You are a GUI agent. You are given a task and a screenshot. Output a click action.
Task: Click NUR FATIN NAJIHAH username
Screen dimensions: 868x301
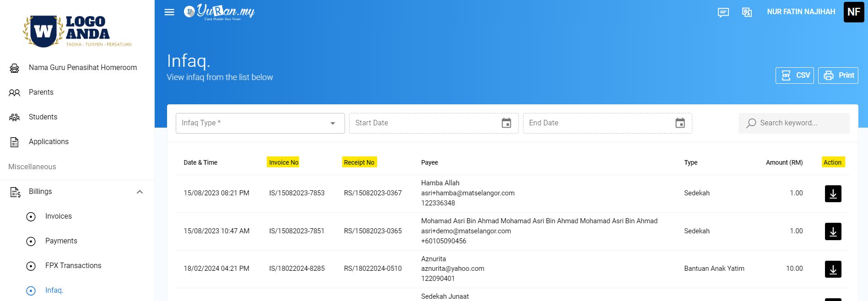coord(801,12)
